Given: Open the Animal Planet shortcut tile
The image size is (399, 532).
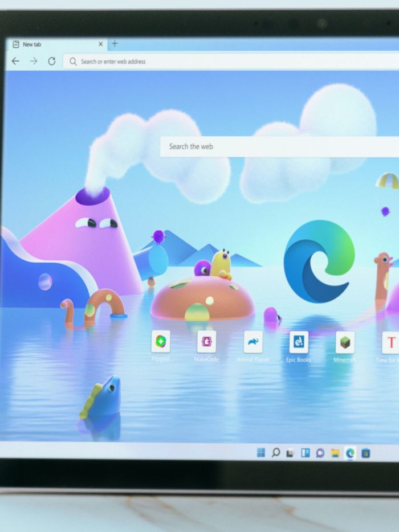Looking at the screenshot, I should [x=253, y=342].
